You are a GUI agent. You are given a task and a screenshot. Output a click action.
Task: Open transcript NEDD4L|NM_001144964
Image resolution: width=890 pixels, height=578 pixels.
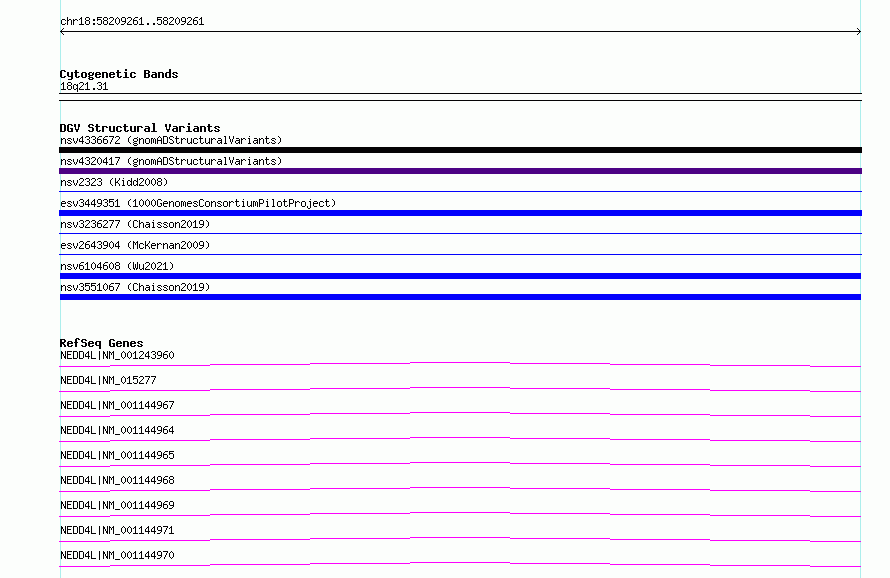point(117,430)
